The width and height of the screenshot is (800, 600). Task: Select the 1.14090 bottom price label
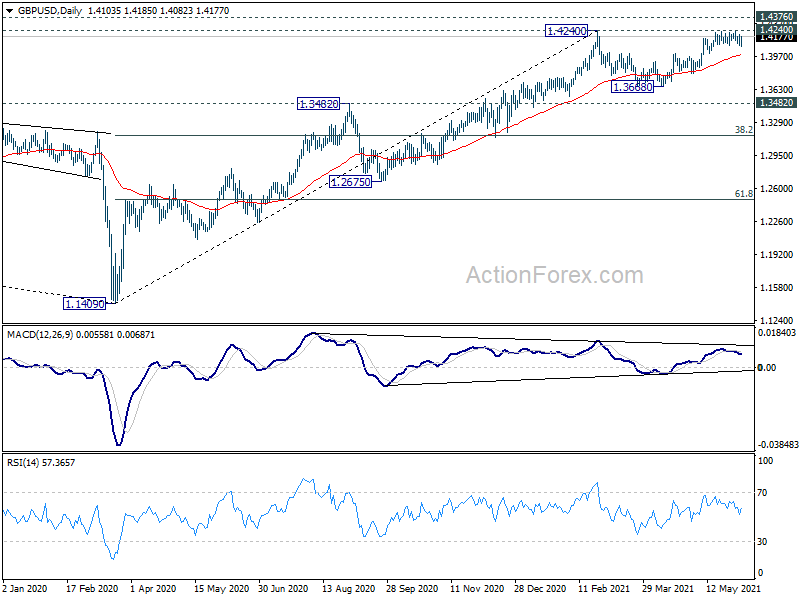pyautogui.click(x=84, y=304)
